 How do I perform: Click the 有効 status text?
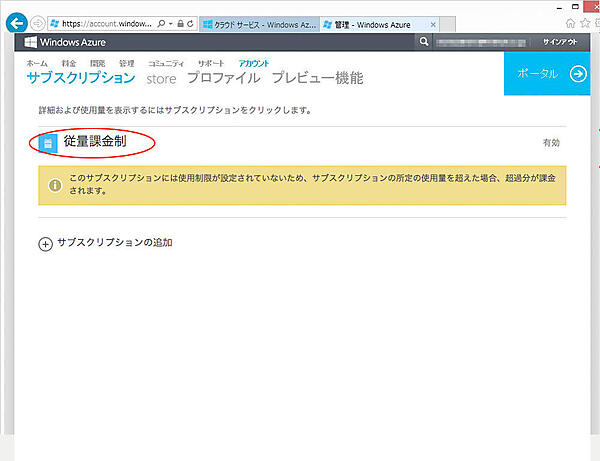[551, 143]
